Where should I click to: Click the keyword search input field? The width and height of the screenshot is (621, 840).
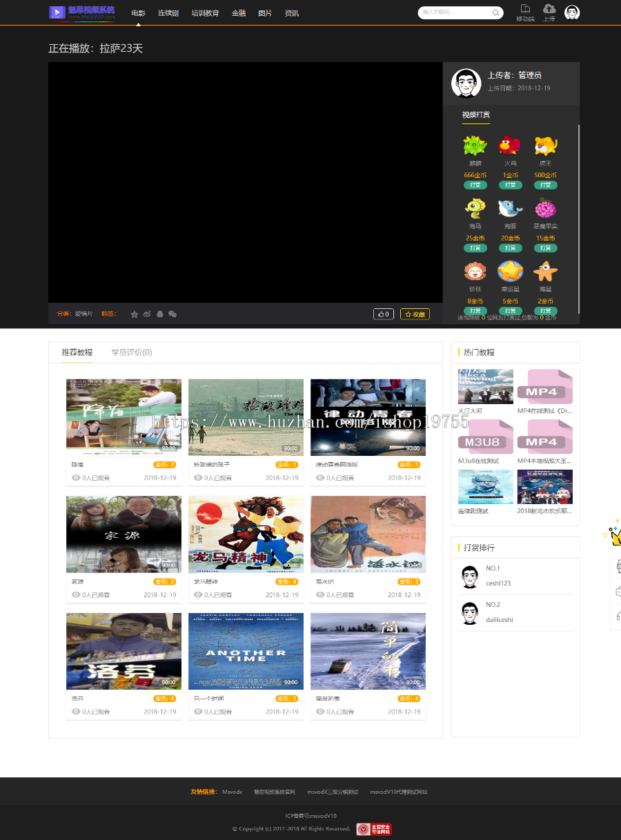point(455,12)
